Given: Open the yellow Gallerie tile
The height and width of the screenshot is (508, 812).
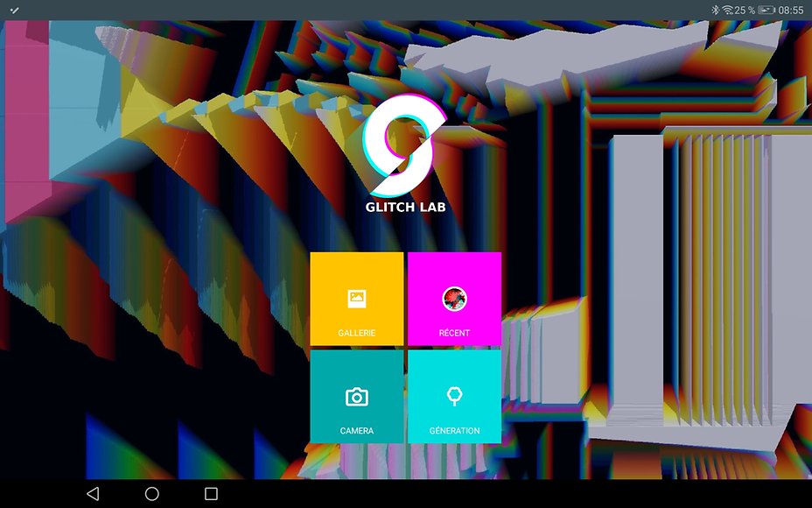Looking at the screenshot, I should (x=357, y=299).
